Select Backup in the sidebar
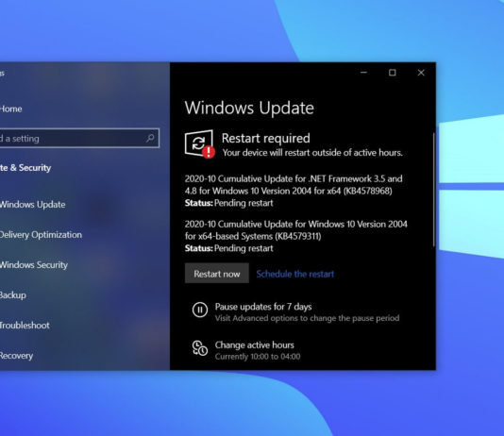 pos(13,295)
